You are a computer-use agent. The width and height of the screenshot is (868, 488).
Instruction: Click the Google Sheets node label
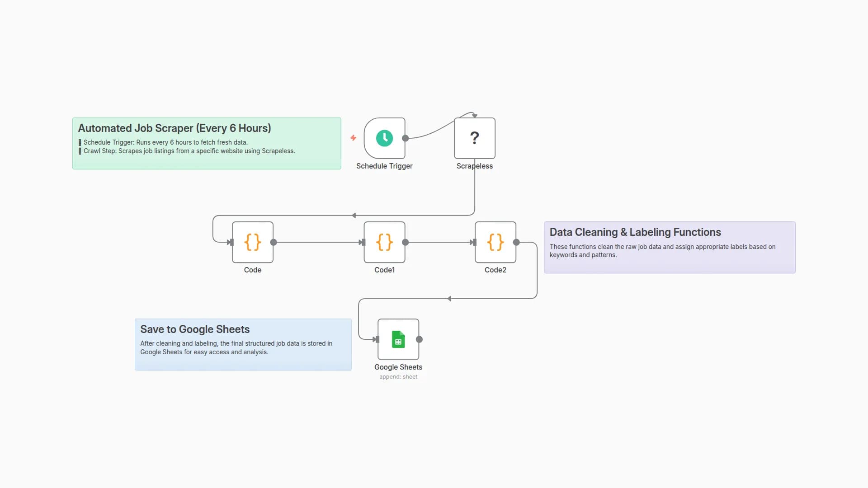[398, 367]
